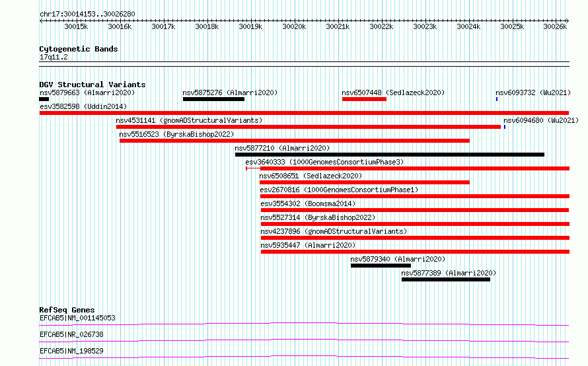Select the small blue nsv6094680 marker
The image size is (588, 366).
click(x=505, y=127)
